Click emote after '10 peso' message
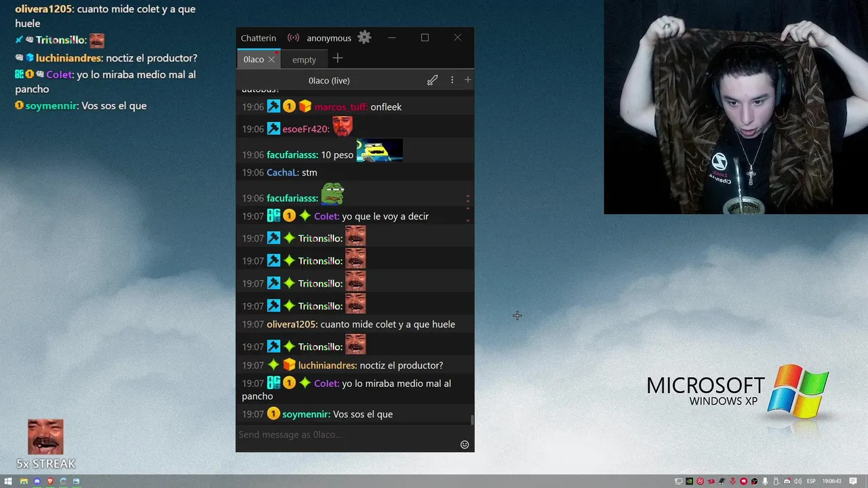This screenshot has width=868, height=488. (x=380, y=150)
